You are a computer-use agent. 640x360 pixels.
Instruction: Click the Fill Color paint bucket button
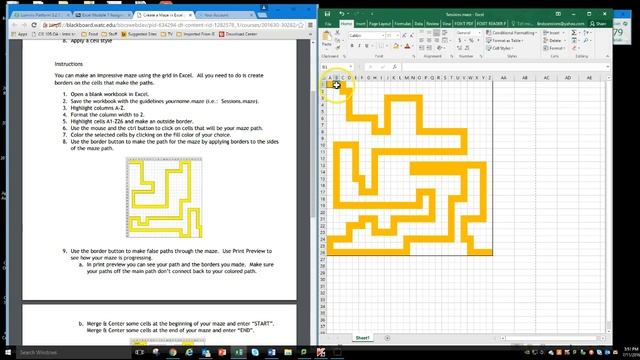pyautogui.click(x=395, y=47)
